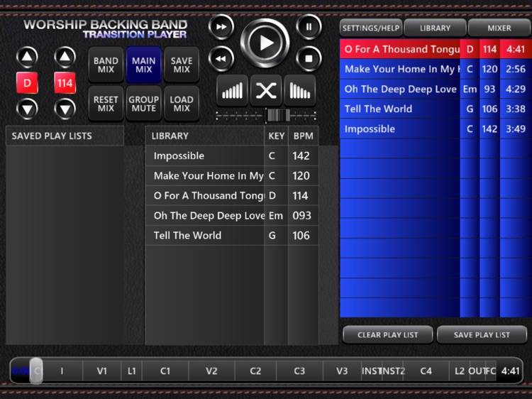Jump to C1 section on timeline
The image size is (532, 399).
pos(165,371)
